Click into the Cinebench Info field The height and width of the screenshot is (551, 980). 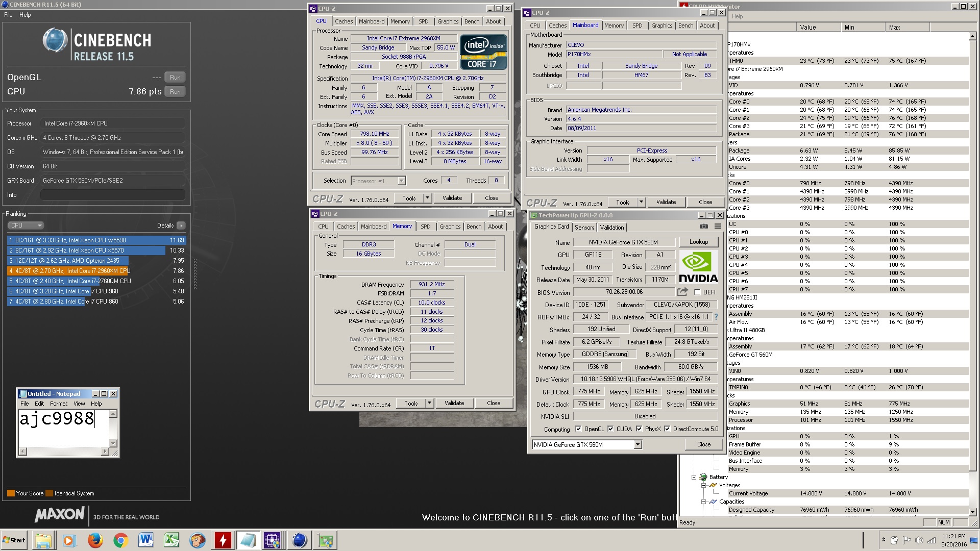click(x=112, y=195)
